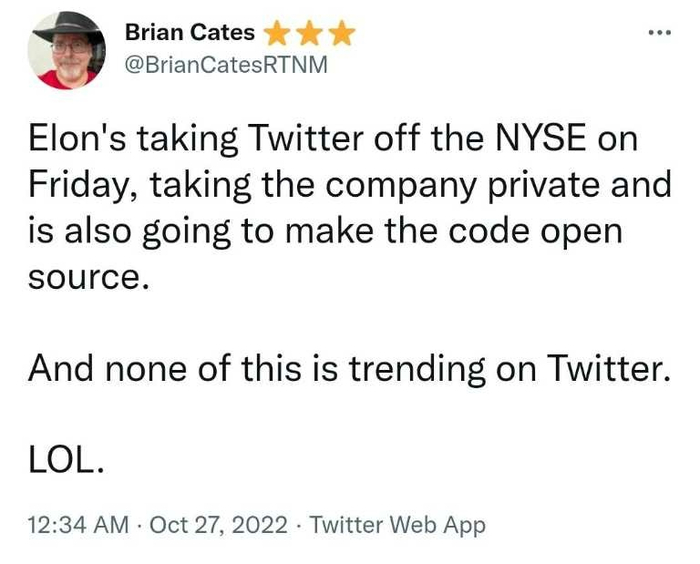
Task: Open the Brian Cates display name link
Action: tap(189, 33)
